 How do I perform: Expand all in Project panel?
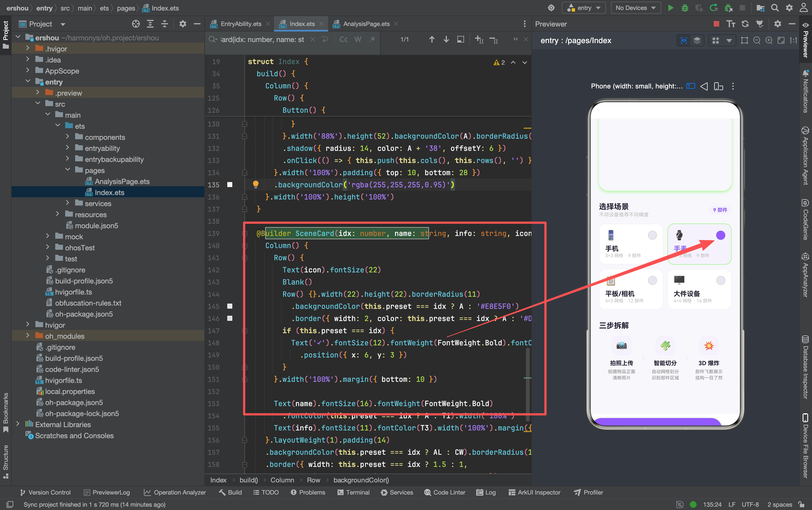[x=151, y=23]
